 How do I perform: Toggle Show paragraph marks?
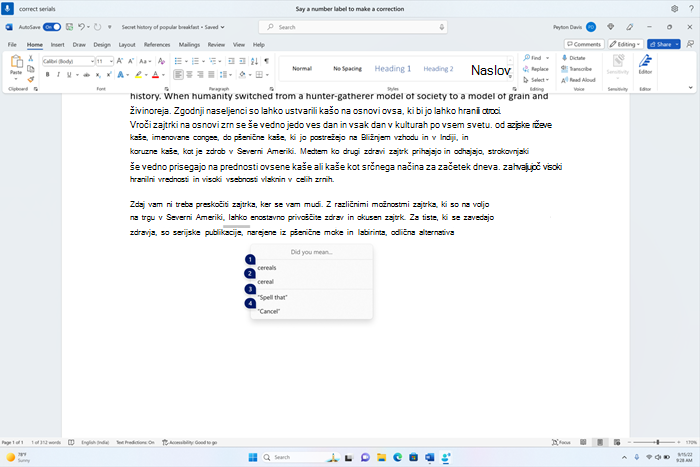tap(267, 61)
